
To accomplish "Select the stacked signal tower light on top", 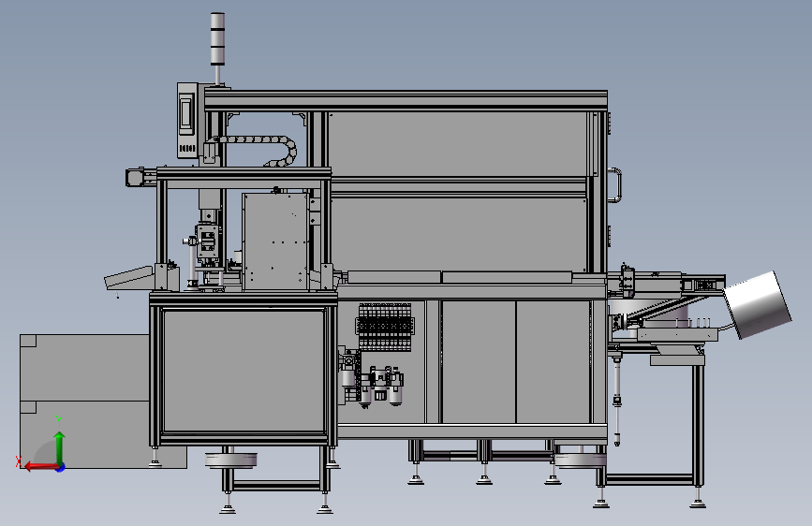I will point(217,39).
